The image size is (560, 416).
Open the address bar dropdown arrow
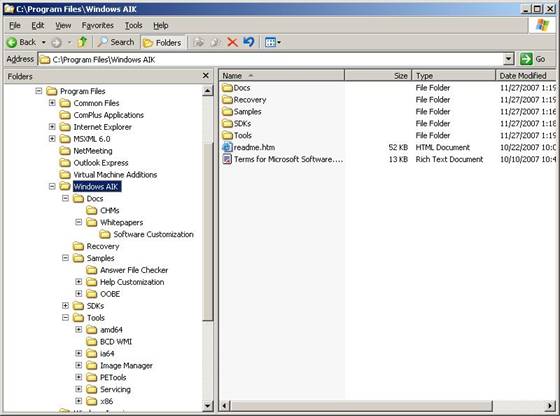pos(508,59)
